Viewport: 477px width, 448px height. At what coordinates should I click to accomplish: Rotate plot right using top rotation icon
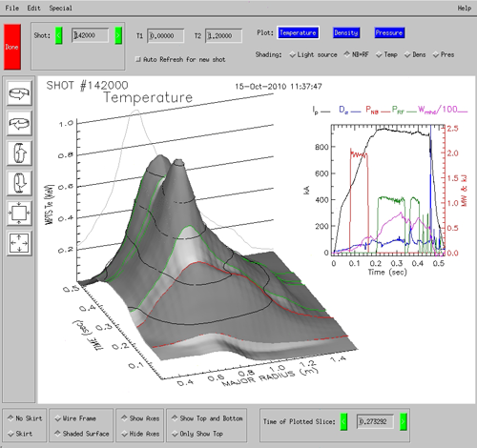pos(19,93)
